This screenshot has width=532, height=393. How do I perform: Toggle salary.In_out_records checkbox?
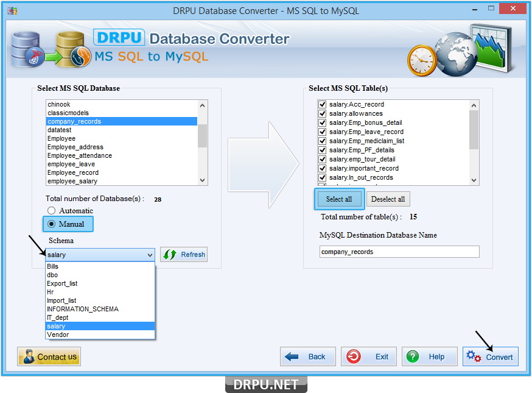(x=323, y=178)
